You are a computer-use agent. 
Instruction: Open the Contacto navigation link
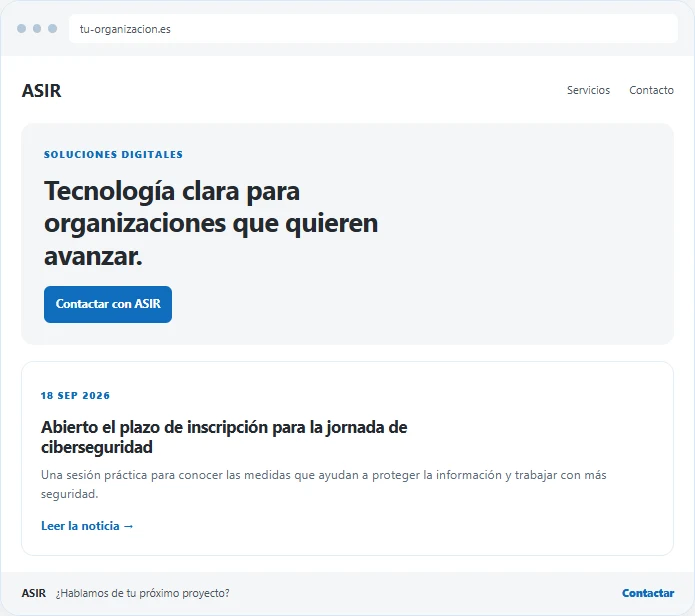tap(651, 90)
